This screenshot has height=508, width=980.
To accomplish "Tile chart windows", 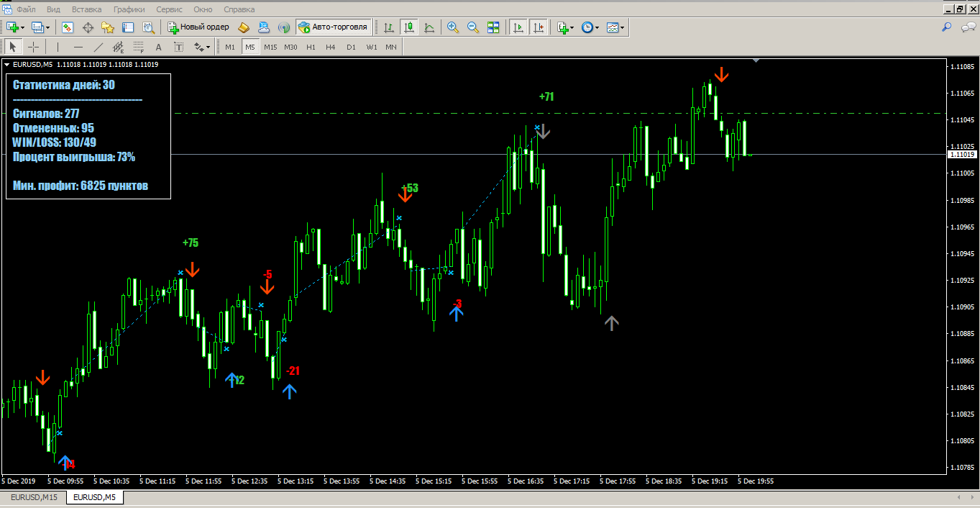I will point(493,27).
